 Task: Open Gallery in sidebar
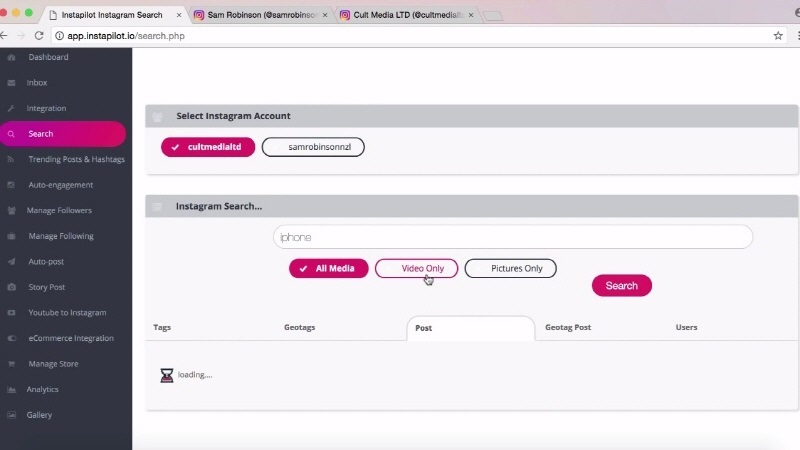[x=39, y=415]
